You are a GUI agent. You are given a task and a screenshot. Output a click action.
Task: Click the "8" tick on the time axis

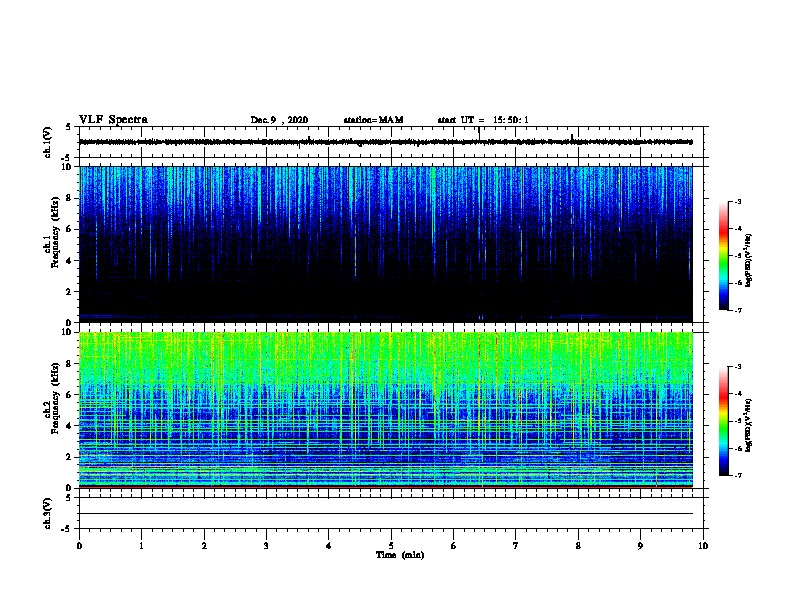(x=578, y=546)
